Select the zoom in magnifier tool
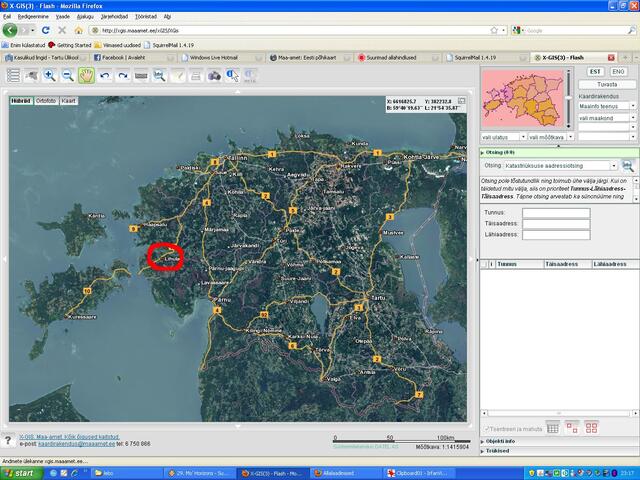This screenshot has width=640, height=480. point(49,76)
